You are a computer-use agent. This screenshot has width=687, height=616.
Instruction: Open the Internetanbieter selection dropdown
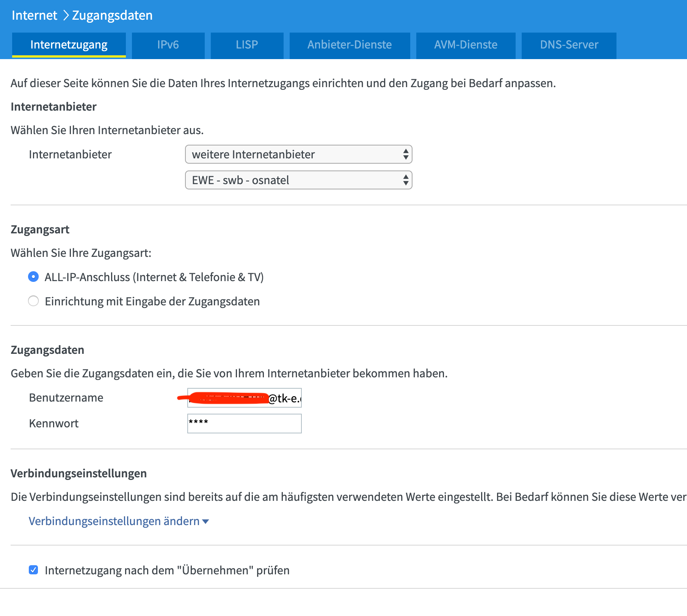point(298,154)
